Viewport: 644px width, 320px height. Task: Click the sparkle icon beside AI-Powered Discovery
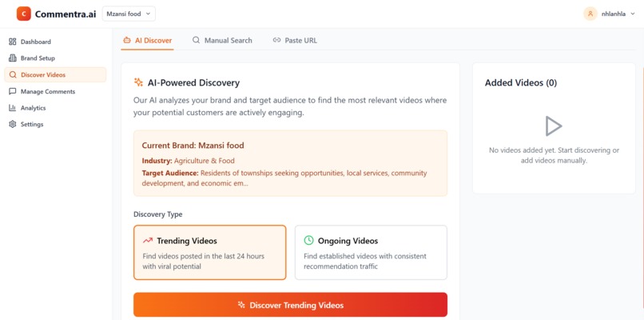tap(138, 82)
